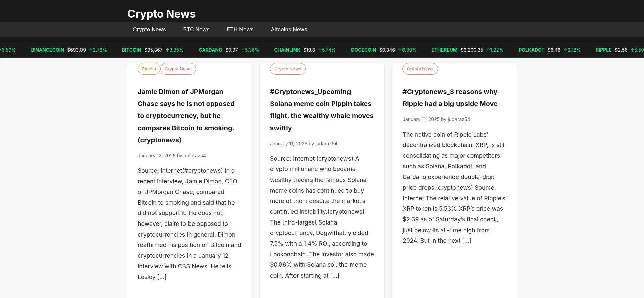Image resolution: width=644 pixels, height=298 pixels.
Task: Click the Polkadot price $6.46
Action: click(554, 50)
